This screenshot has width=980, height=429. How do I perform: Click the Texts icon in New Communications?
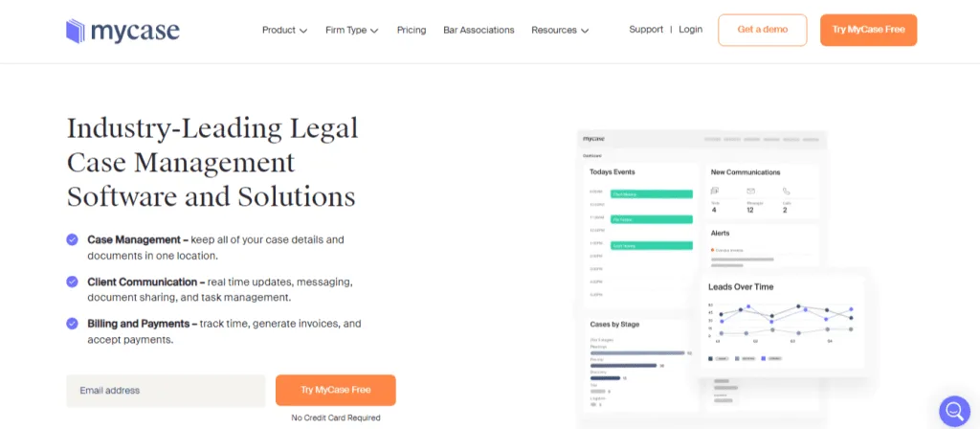[715, 191]
